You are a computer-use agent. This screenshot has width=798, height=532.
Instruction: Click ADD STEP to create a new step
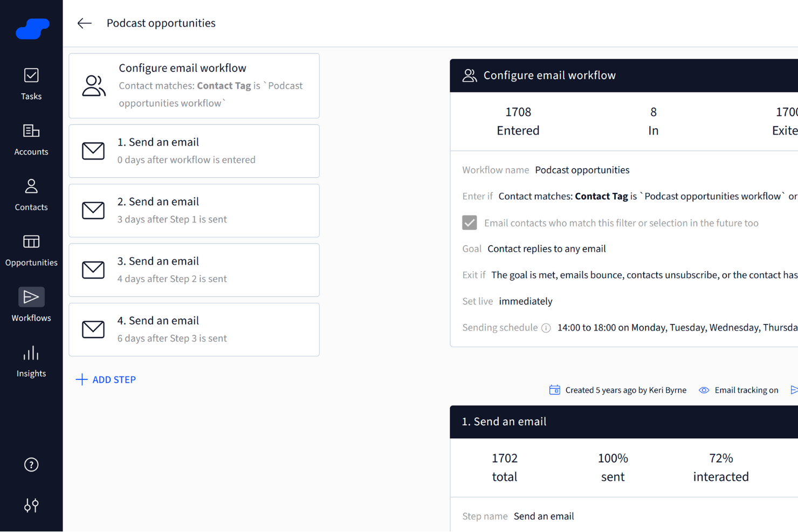106,379
